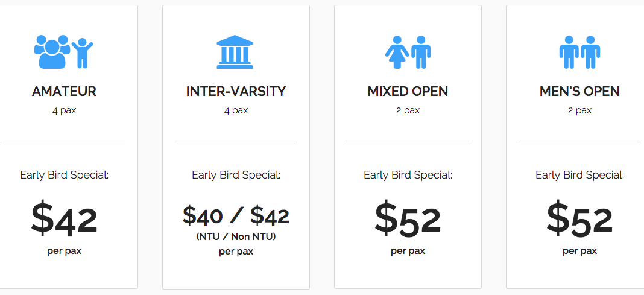
Task: Click the $52 Men's Open price
Action: click(x=579, y=220)
